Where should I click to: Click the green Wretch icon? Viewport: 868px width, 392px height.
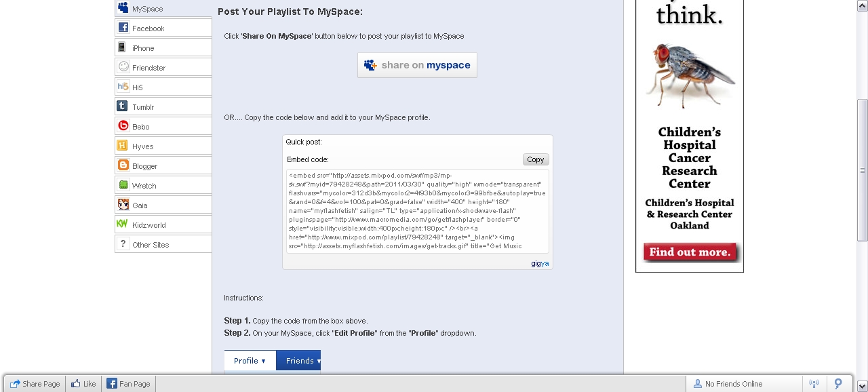(x=123, y=185)
